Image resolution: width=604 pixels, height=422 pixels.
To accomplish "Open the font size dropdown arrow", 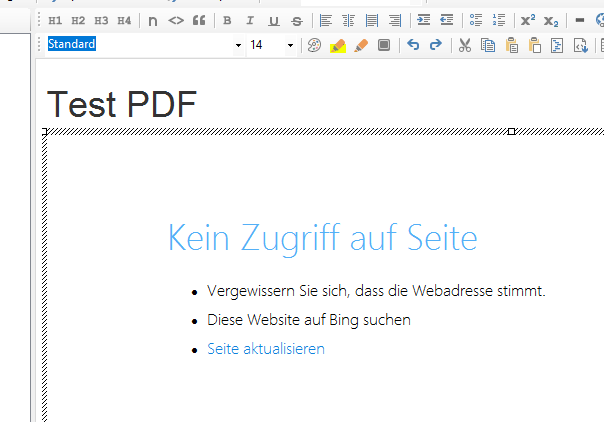I will (x=290, y=45).
